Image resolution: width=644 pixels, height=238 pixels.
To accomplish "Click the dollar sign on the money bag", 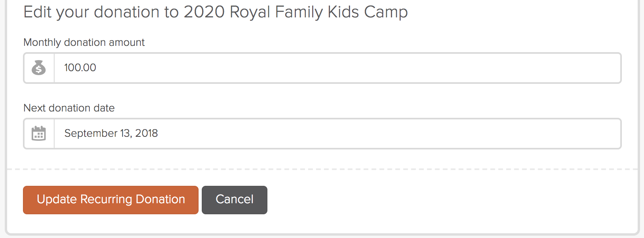I will [x=39, y=70].
